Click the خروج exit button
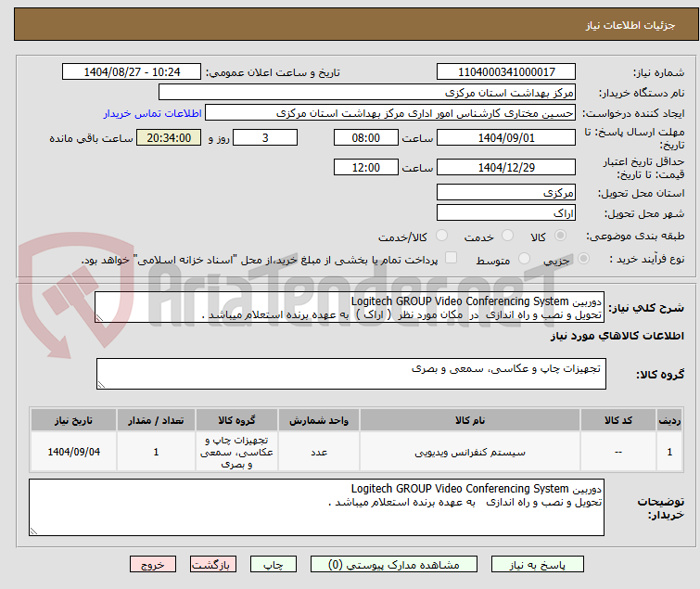The image size is (700, 589). (x=153, y=565)
